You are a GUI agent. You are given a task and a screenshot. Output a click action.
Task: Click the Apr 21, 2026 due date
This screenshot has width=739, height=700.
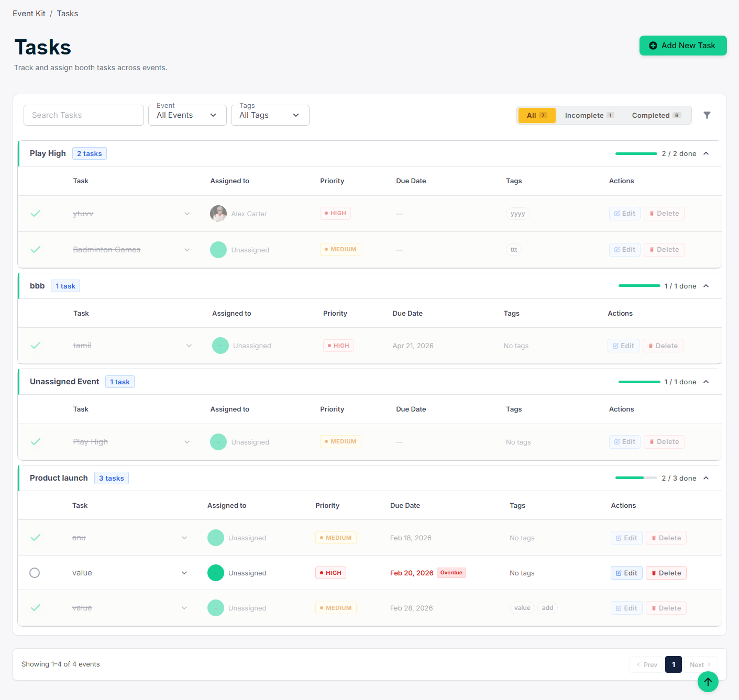click(413, 346)
